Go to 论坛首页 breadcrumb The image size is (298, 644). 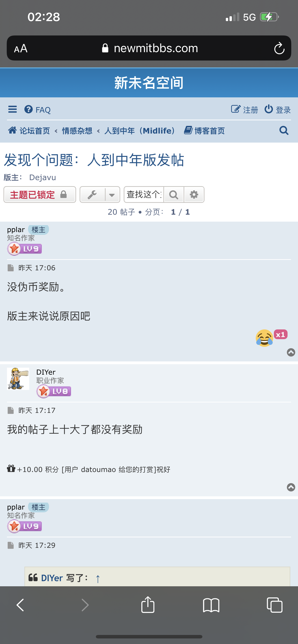(29, 131)
